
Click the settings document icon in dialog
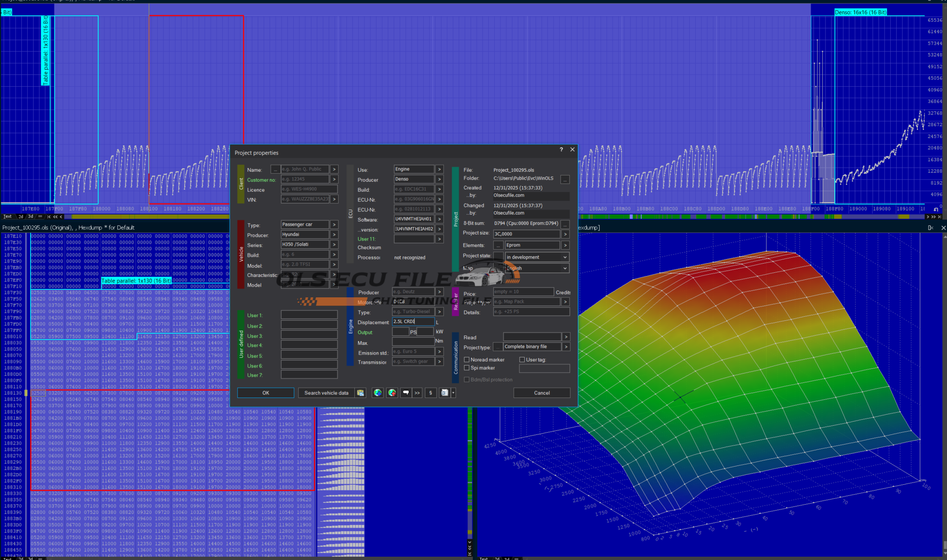tap(444, 393)
